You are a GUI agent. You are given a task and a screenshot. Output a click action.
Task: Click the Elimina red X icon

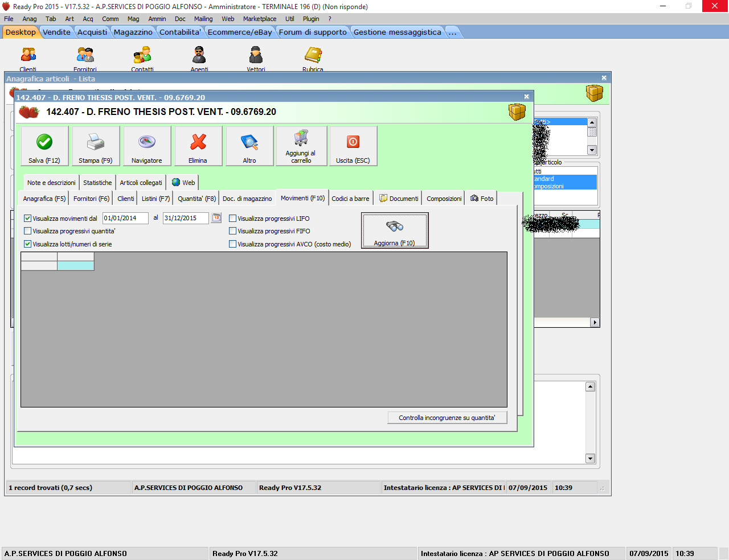pos(198,142)
